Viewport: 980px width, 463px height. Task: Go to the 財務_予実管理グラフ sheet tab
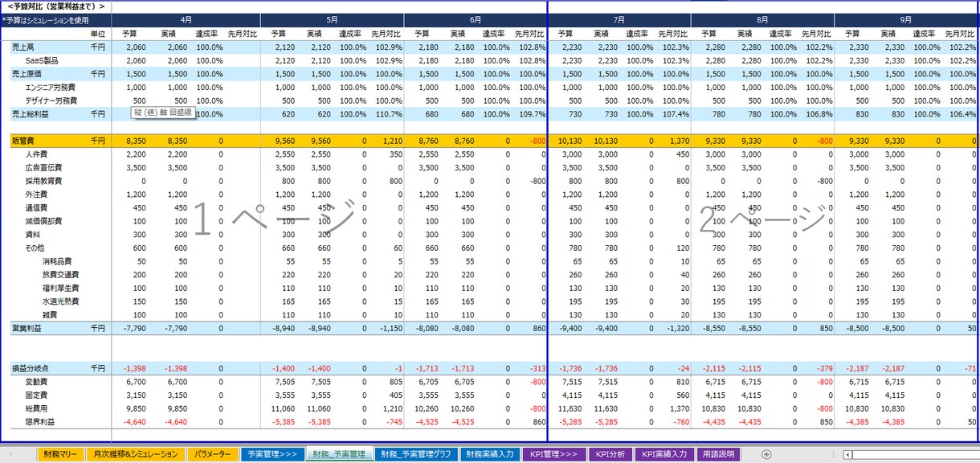click(415, 454)
